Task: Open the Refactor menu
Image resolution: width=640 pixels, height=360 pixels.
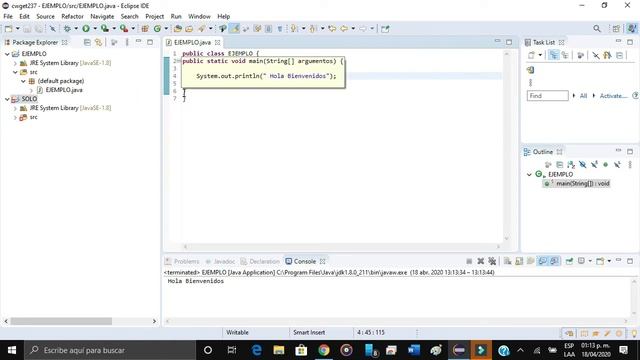Action: coord(72,16)
